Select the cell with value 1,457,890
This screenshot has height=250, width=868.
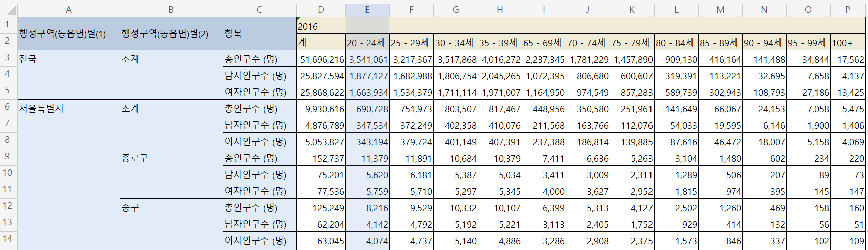click(x=632, y=59)
